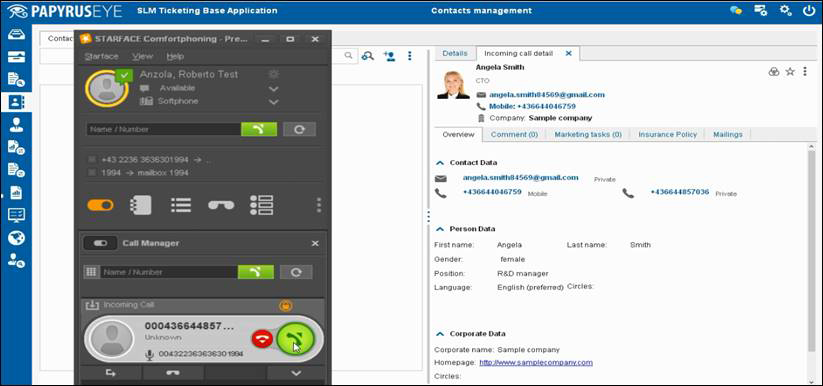Select the Overview tab
The width and height of the screenshot is (823, 386).
[458, 134]
